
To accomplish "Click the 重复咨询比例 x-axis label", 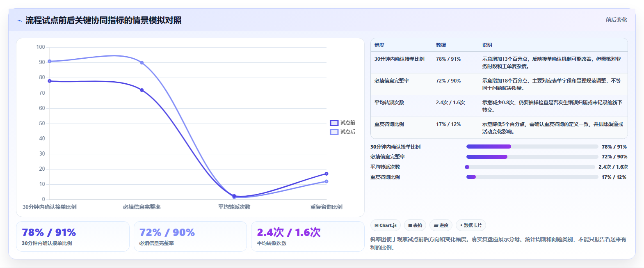I will click(327, 207).
